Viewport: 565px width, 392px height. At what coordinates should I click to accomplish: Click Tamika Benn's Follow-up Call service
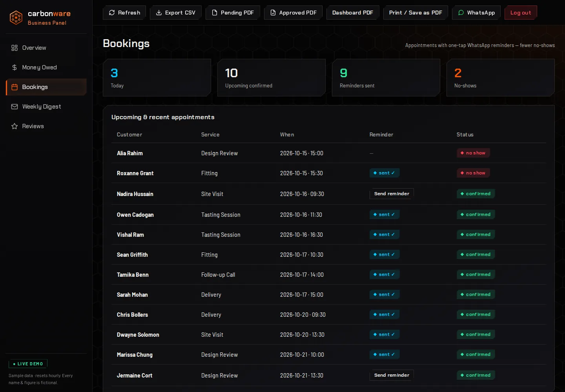point(218,275)
